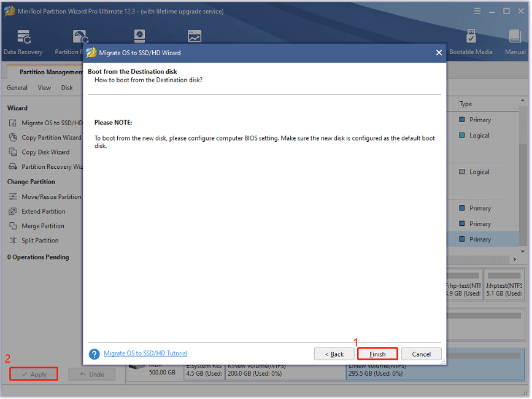Click the blue help question mark icon
Viewport: 532px width, 399px height.
pos(94,354)
